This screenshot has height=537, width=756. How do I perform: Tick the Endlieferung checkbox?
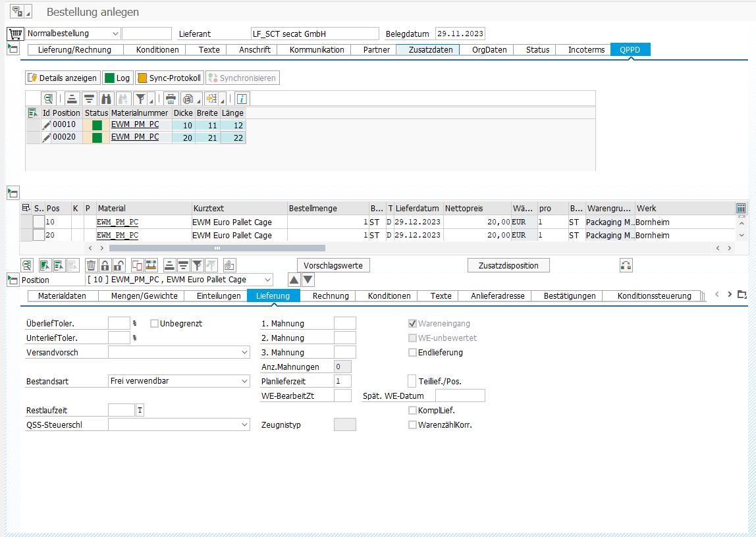[413, 353]
